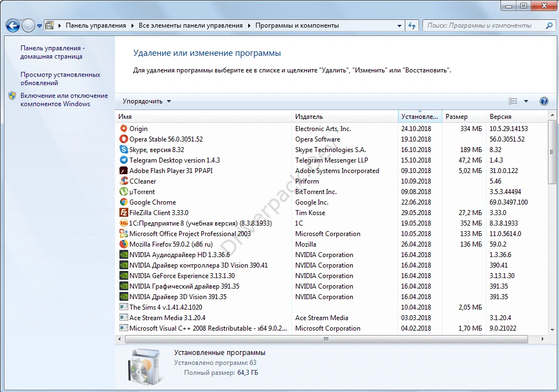
Task: Select the µTorrent icon
Action: coord(123,192)
